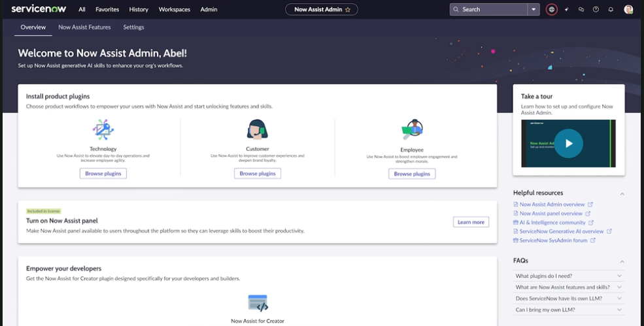Image resolution: width=644 pixels, height=326 pixels.
Task: Open Now Assist Admin overview link
Action: tap(552, 204)
